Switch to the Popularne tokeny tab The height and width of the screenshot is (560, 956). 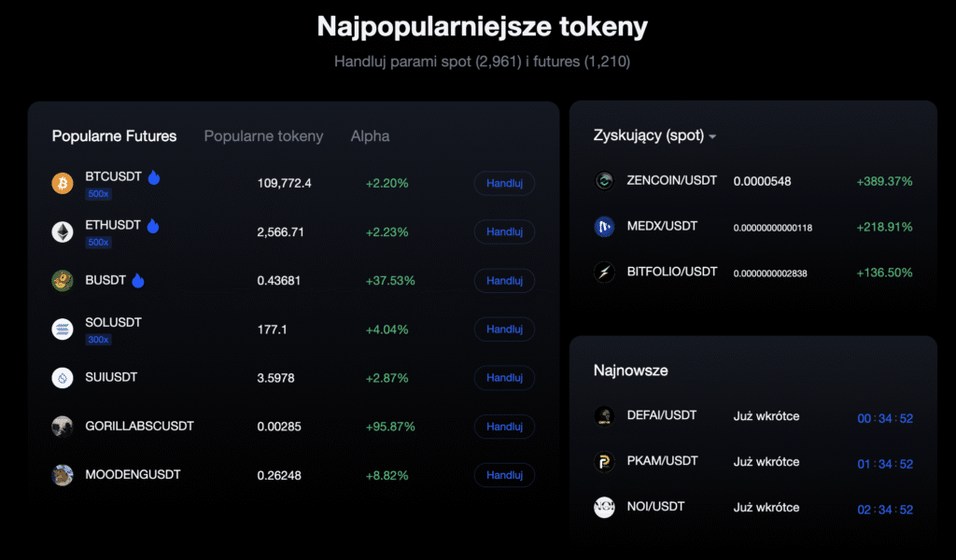coord(263,136)
